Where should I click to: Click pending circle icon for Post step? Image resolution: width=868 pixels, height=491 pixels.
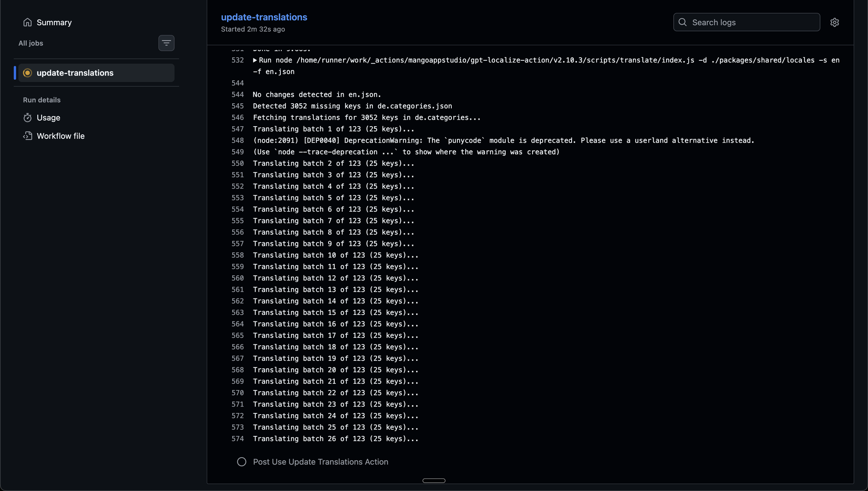click(x=242, y=462)
